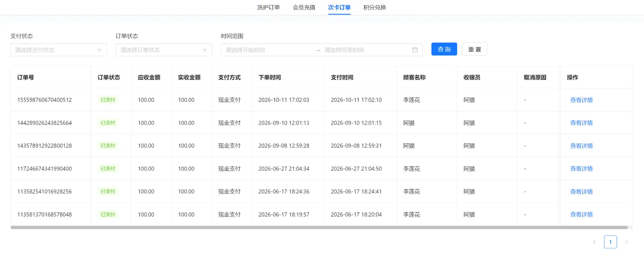This screenshot has width=644, height=257.
Task: Select page 1 in pagination
Action: [610, 242]
